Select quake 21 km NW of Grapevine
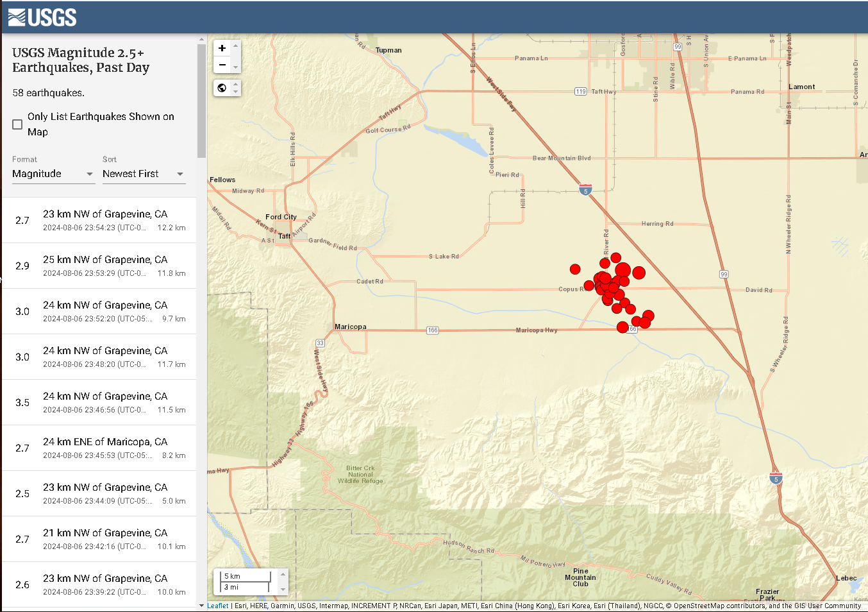Screen dimensions: 868x612 pyautogui.click(x=99, y=540)
